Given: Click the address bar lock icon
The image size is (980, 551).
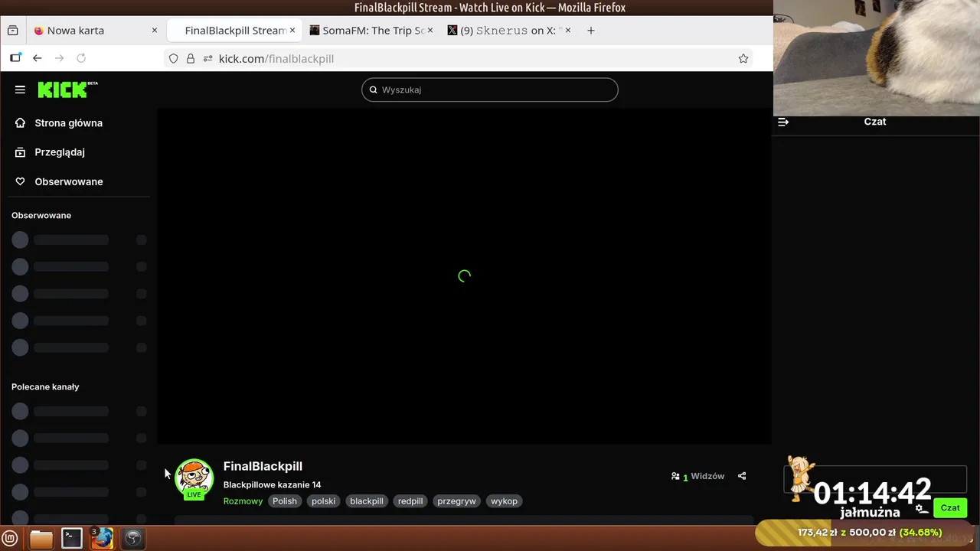Looking at the screenshot, I should [190, 58].
